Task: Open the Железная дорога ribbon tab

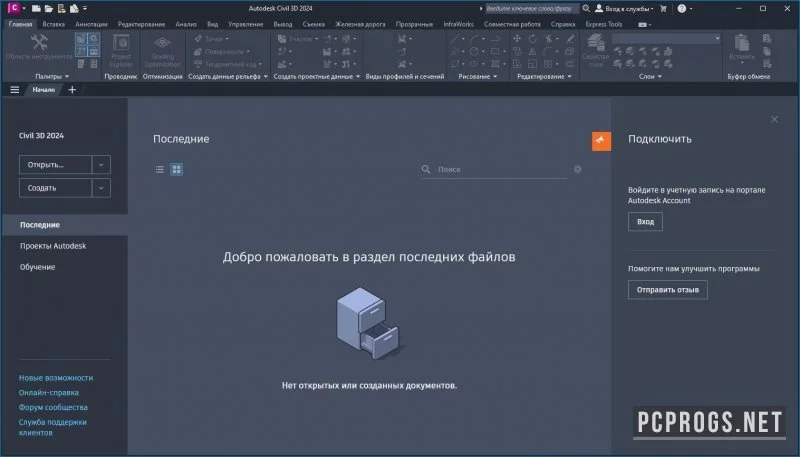Action: (360, 24)
